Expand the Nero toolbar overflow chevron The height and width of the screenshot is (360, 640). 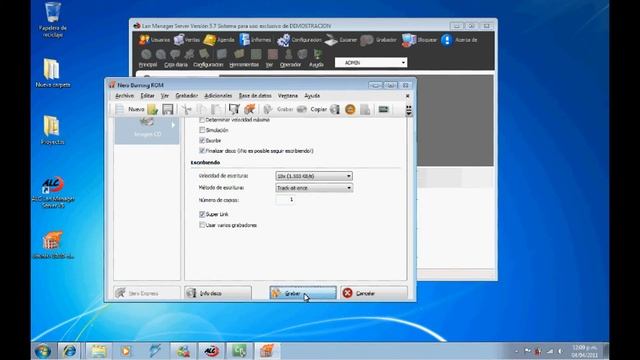(x=408, y=110)
